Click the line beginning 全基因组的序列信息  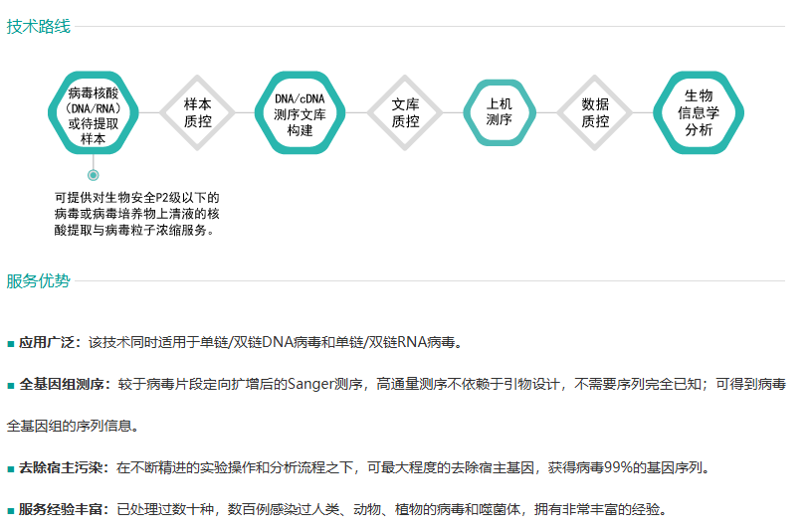pos(72,426)
